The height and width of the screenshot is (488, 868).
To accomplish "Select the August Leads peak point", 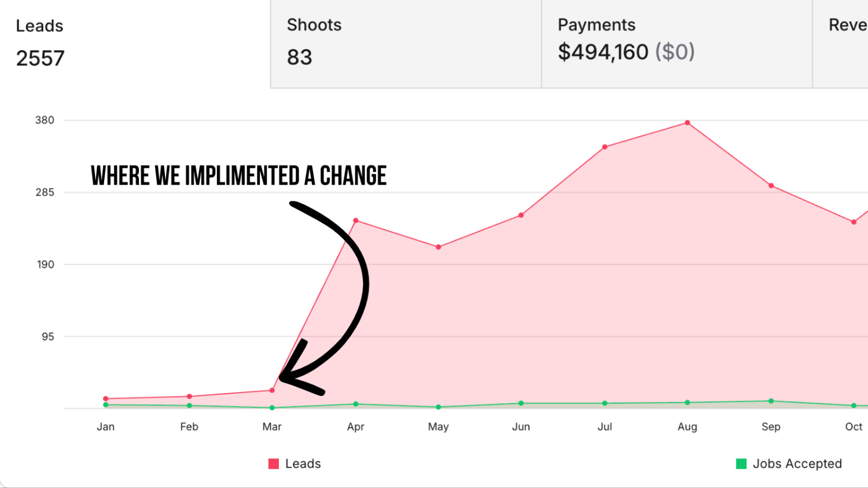I will coord(687,123).
